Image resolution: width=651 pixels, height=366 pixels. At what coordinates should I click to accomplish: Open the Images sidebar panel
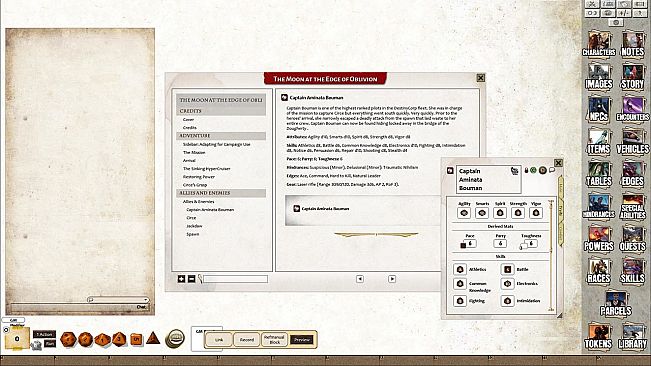pyautogui.click(x=599, y=77)
